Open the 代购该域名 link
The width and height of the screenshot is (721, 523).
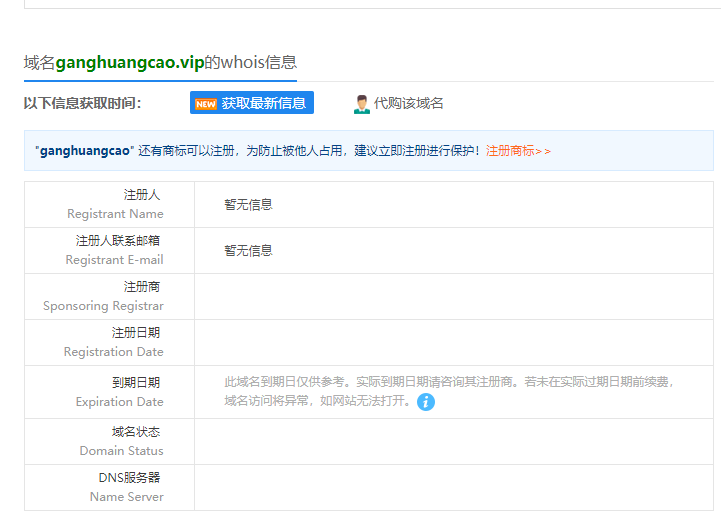click(408, 103)
